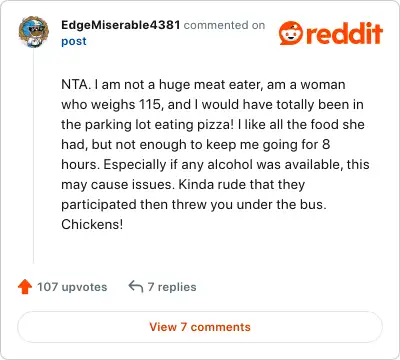Screen dimensions: 400x360
Task: Open the "7 replies" label
Action: point(172,287)
